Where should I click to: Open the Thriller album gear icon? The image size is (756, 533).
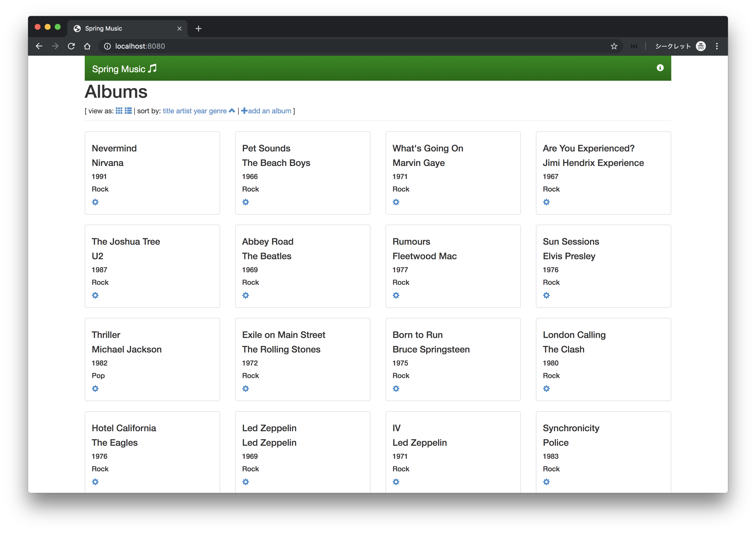[x=95, y=388]
